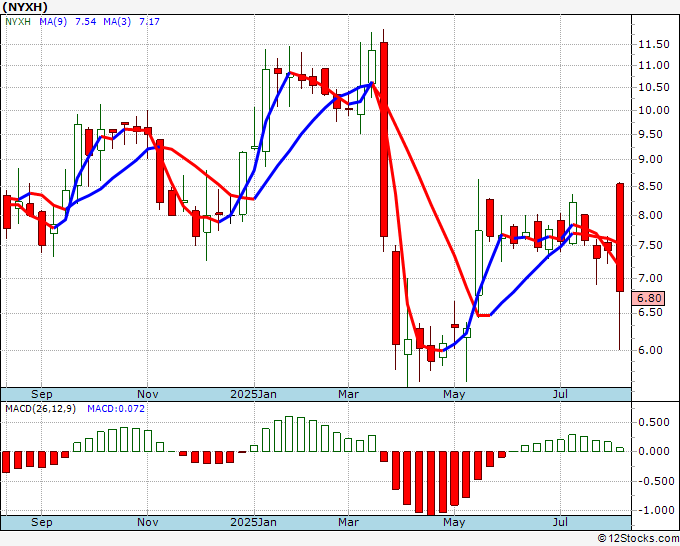The image size is (680, 546).
Task: Click the tall red March crash candlestick
Action: [x=384, y=139]
